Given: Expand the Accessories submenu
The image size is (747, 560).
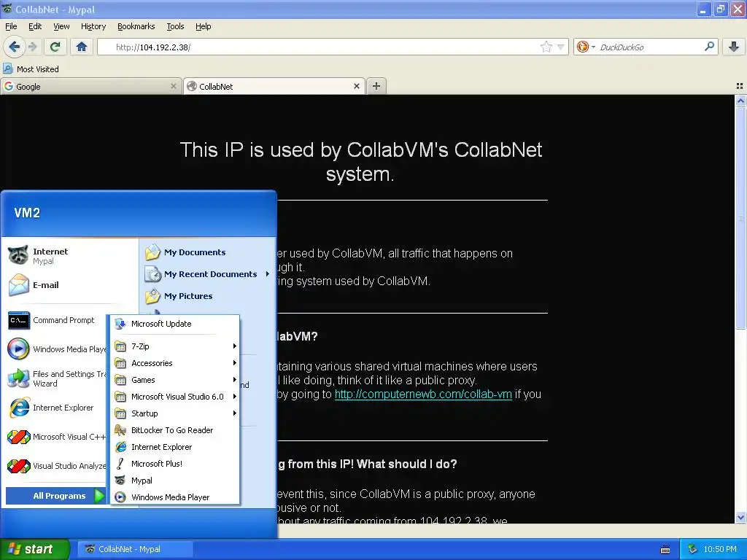Looking at the screenshot, I should click(175, 363).
